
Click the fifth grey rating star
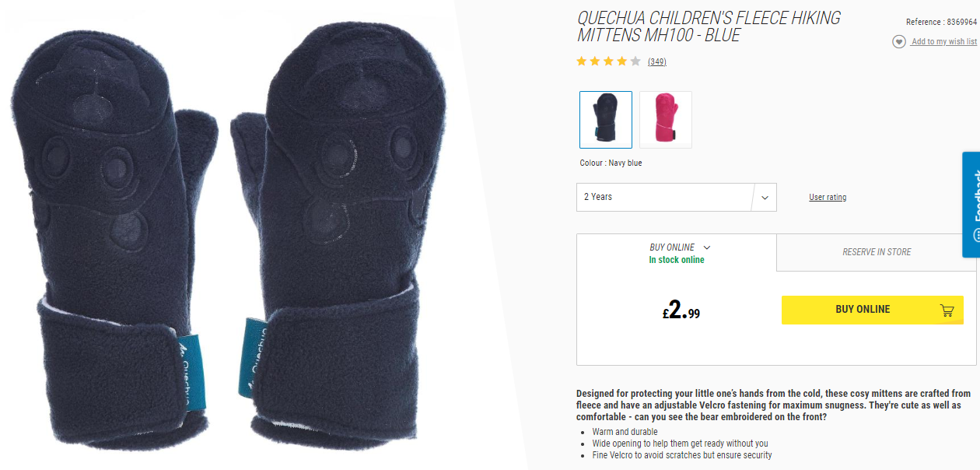[x=635, y=61]
